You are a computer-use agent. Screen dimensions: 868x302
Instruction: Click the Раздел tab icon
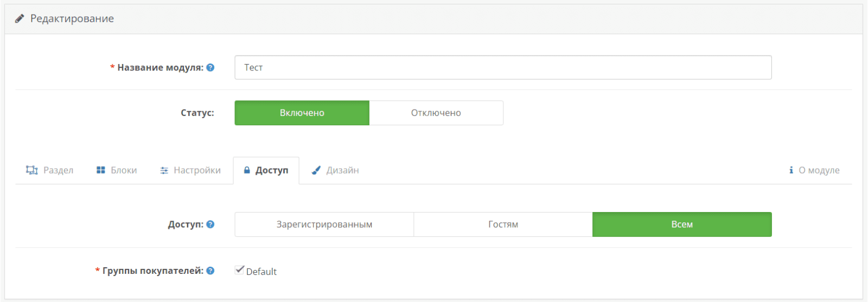[x=31, y=170]
